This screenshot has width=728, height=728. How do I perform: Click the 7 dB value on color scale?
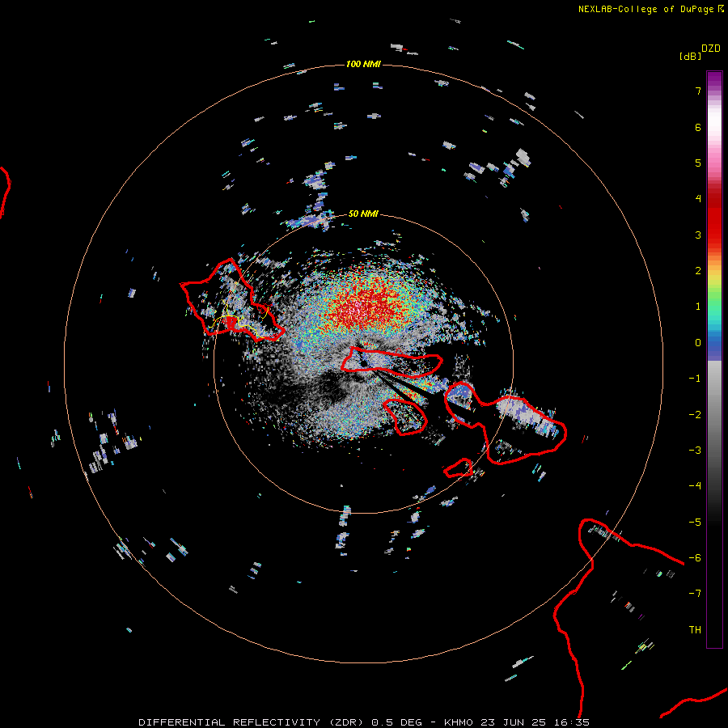point(698,91)
